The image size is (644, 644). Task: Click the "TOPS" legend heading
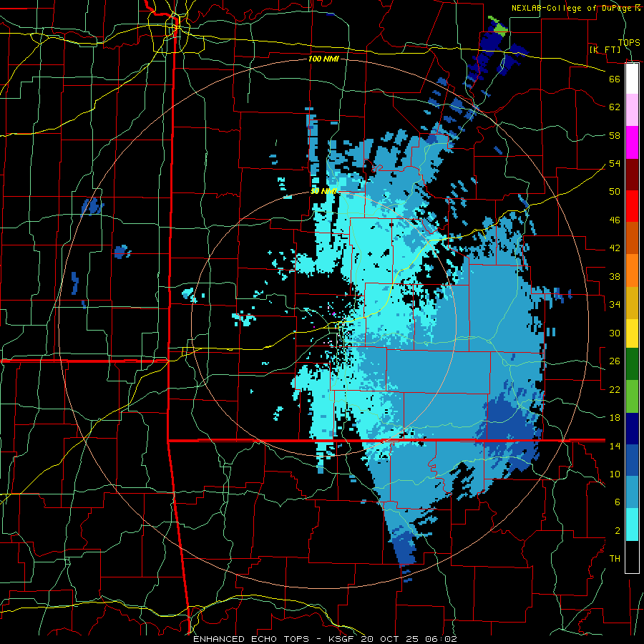point(629,42)
